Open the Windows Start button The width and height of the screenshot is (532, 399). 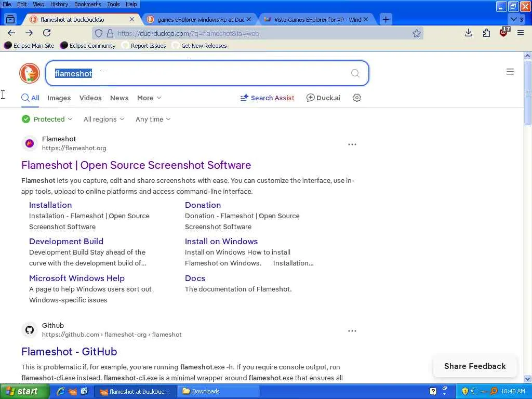[24, 392]
